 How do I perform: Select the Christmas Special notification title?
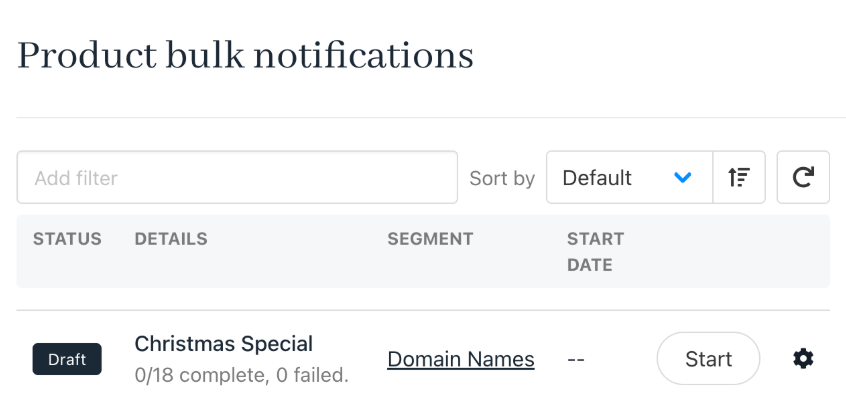(223, 344)
